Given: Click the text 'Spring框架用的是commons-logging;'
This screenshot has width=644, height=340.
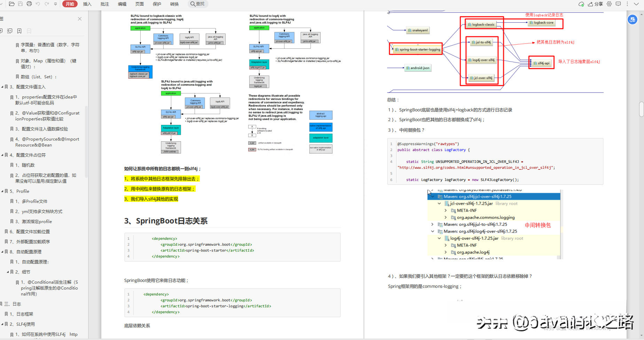Looking at the screenshot, I should click(x=425, y=286).
